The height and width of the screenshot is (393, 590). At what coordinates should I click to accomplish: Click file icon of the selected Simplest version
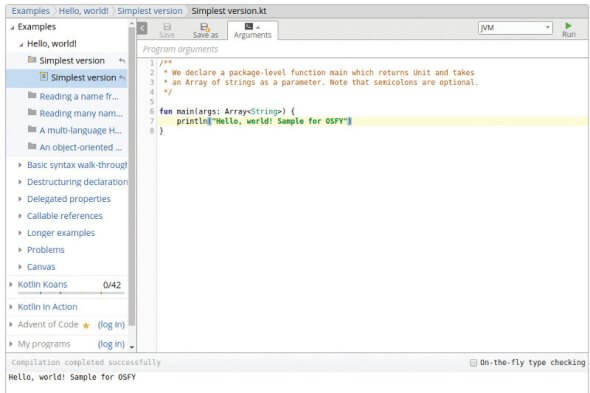[x=44, y=77]
